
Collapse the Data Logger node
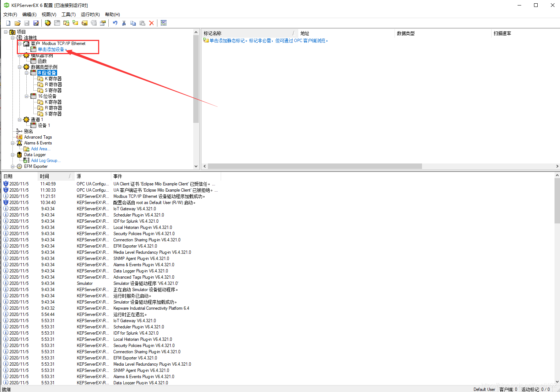pyautogui.click(x=13, y=155)
